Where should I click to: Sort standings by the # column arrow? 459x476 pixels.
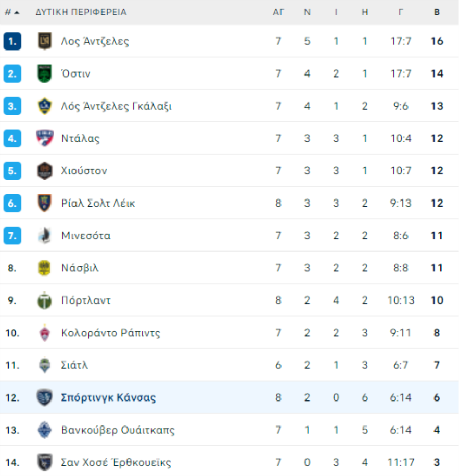17,12
